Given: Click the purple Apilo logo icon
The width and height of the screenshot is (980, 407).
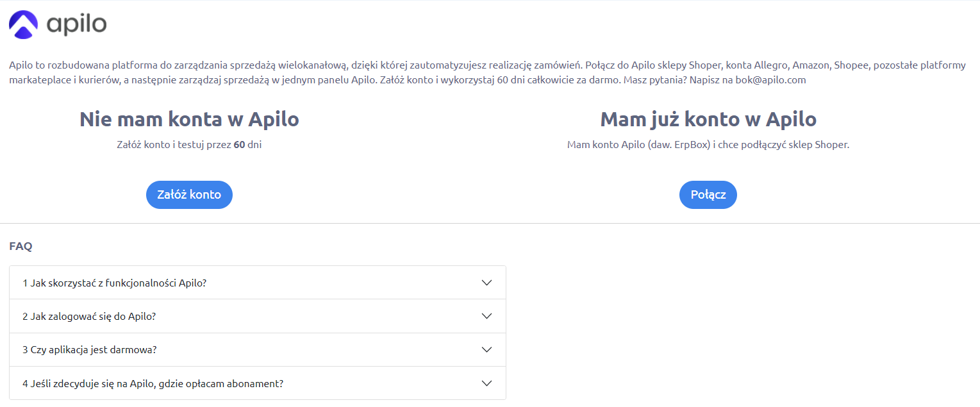Looking at the screenshot, I should (24, 24).
